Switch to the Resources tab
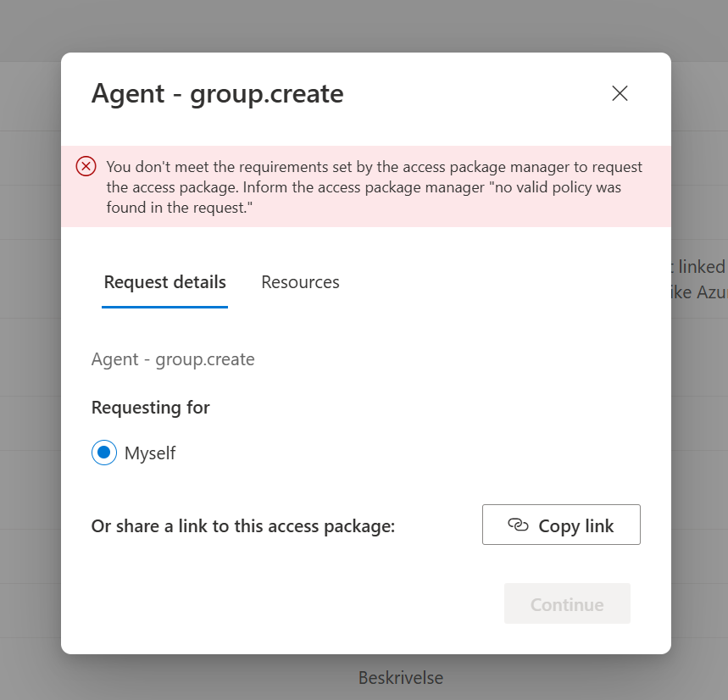This screenshot has width=728, height=700. coord(300,282)
